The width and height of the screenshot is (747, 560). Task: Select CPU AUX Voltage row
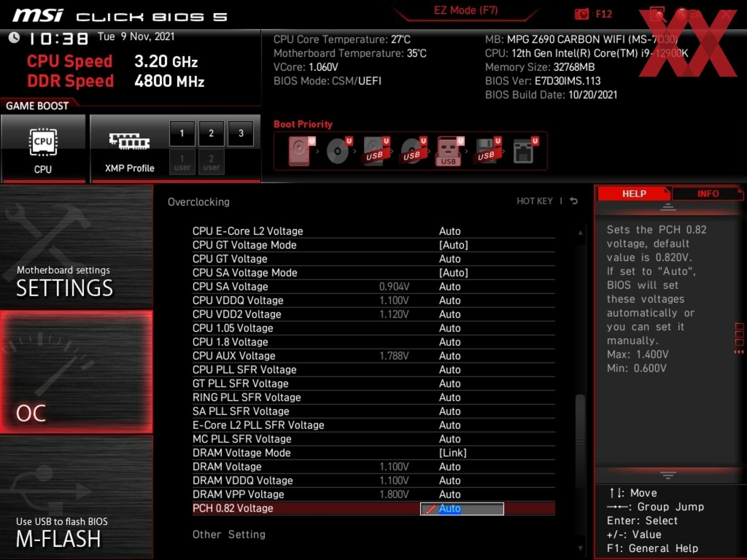click(x=374, y=356)
